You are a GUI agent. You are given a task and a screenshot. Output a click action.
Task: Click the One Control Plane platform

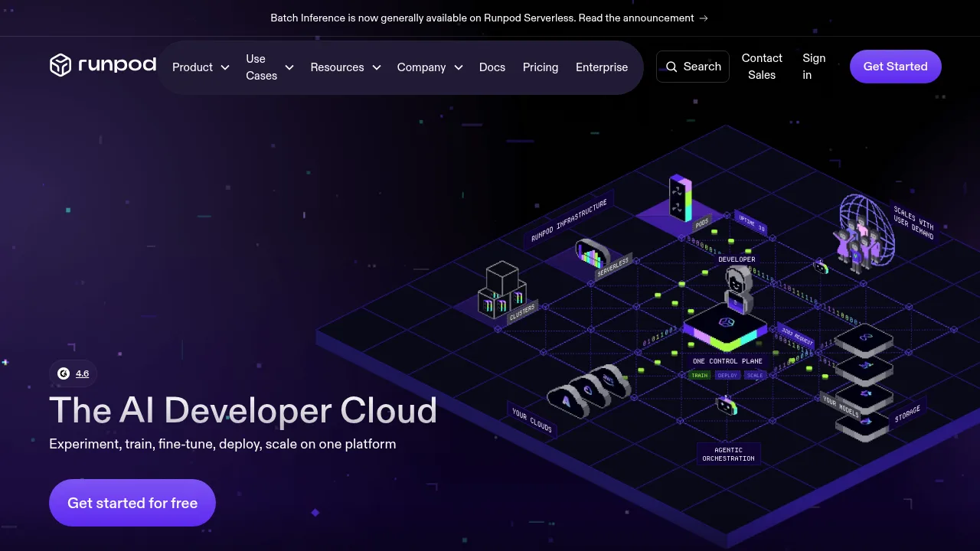(x=725, y=328)
